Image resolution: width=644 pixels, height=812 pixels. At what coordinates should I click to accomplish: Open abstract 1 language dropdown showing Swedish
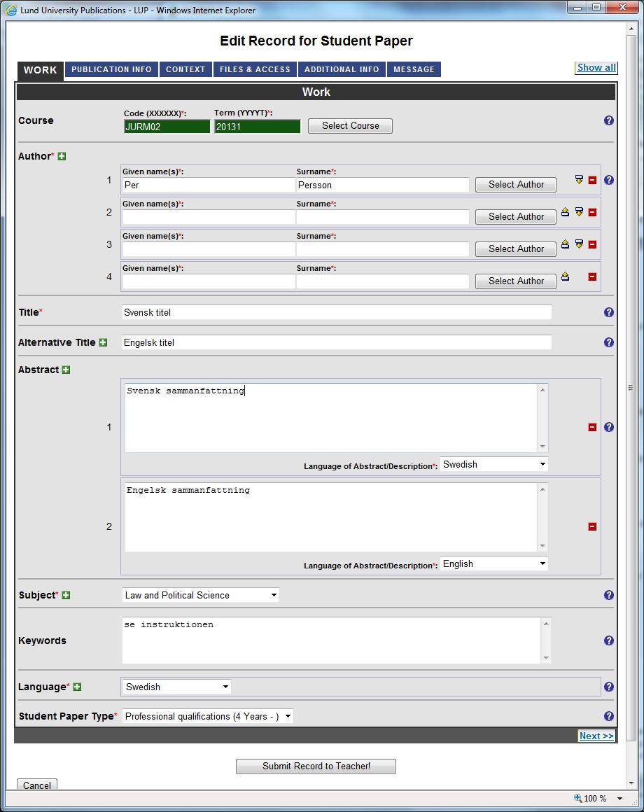(494, 465)
